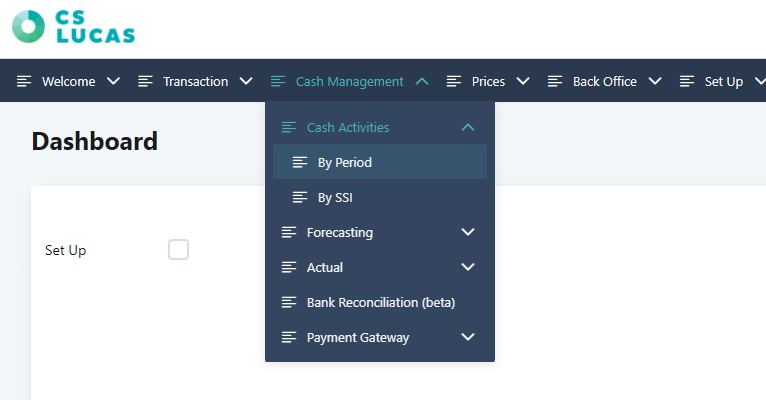
Task: Collapse the Cash Activities submenu chevron
Action: tap(467, 128)
